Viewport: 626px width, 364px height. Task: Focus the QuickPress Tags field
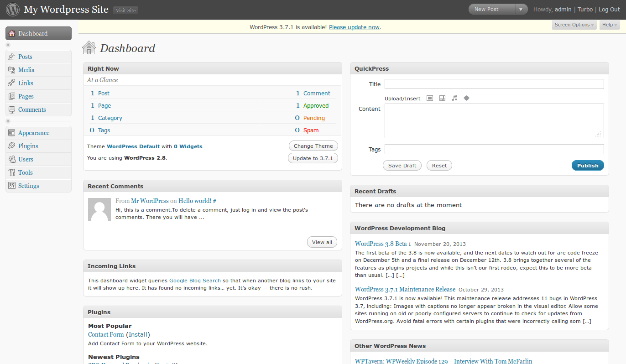click(x=494, y=149)
